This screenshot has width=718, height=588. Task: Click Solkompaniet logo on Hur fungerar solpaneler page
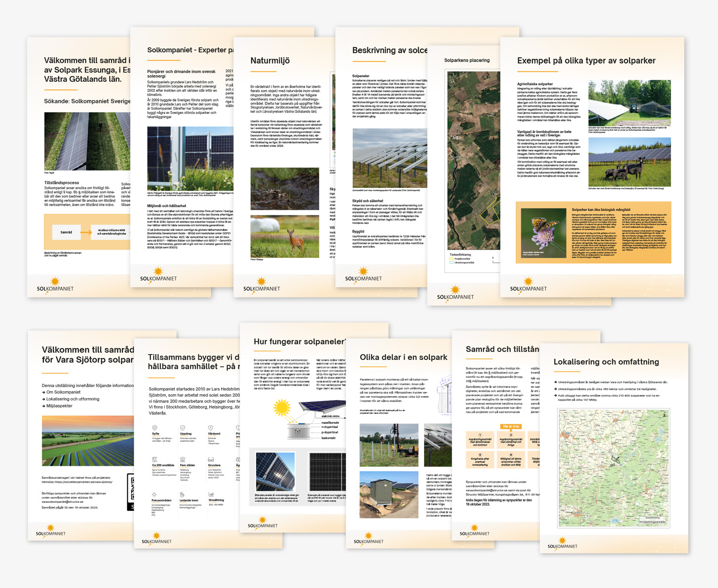[262, 522]
